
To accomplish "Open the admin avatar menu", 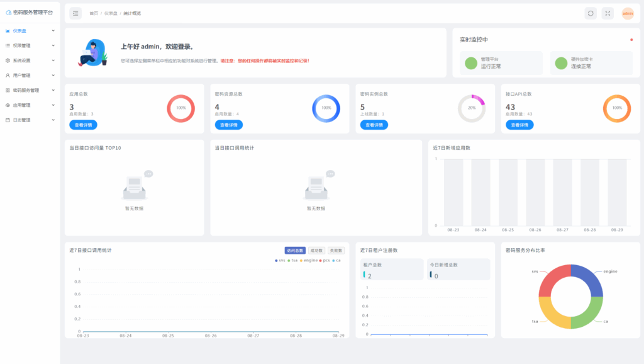I will coord(628,13).
